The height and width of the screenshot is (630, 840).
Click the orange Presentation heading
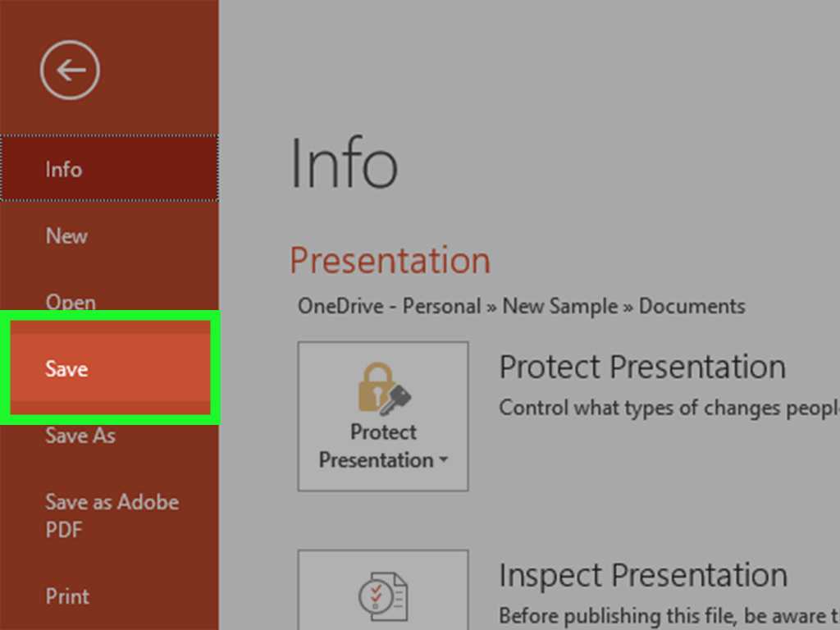coord(390,261)
